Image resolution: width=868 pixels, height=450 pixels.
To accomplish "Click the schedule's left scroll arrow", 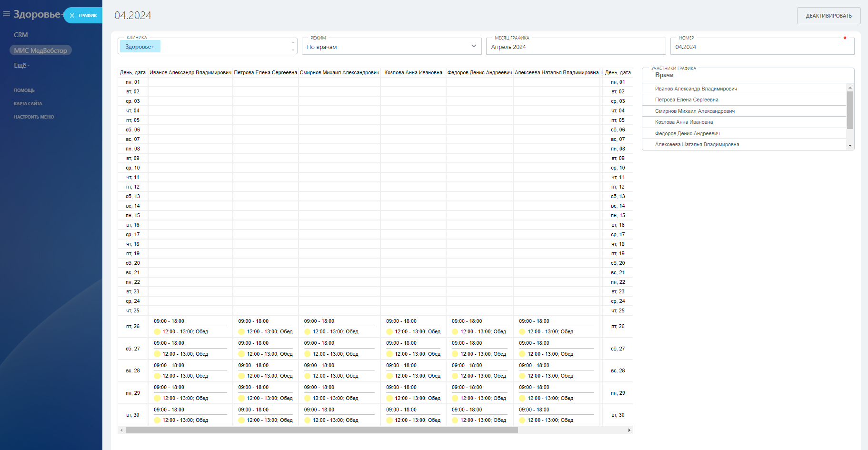I will point(122,430).
